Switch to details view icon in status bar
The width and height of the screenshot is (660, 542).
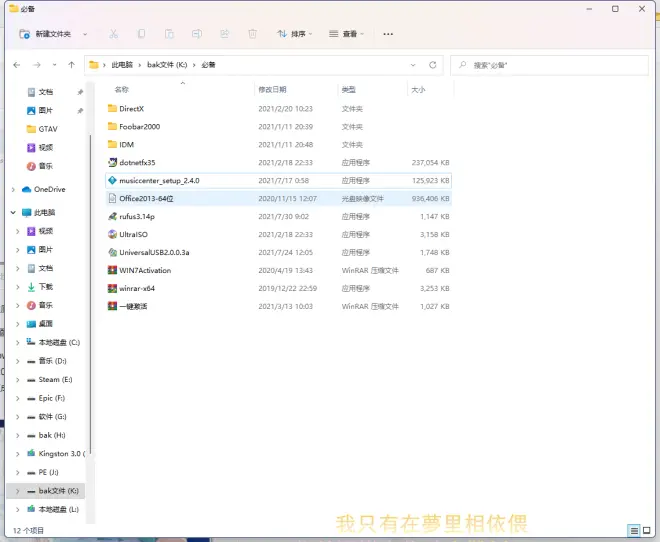coord(634,531)
